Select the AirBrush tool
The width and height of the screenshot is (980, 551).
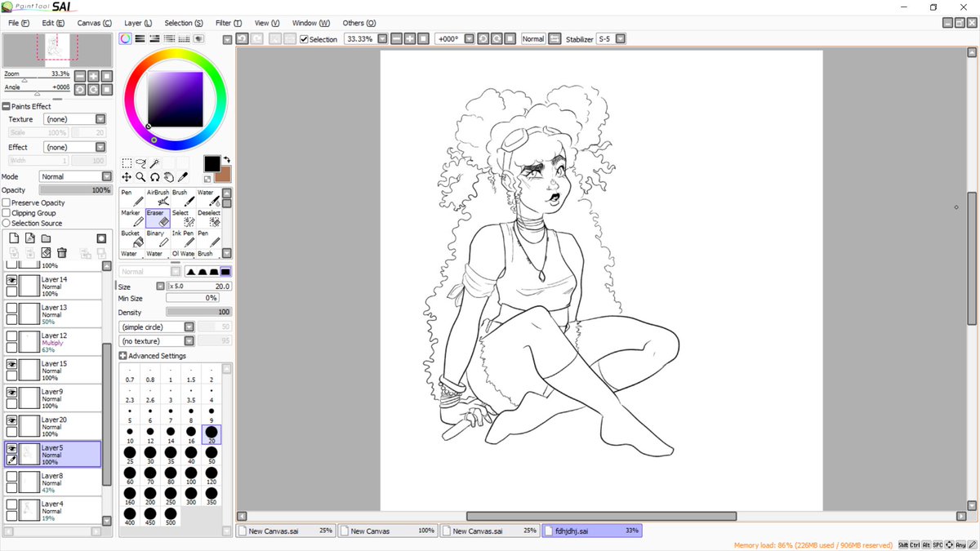(x=158, y=198)
